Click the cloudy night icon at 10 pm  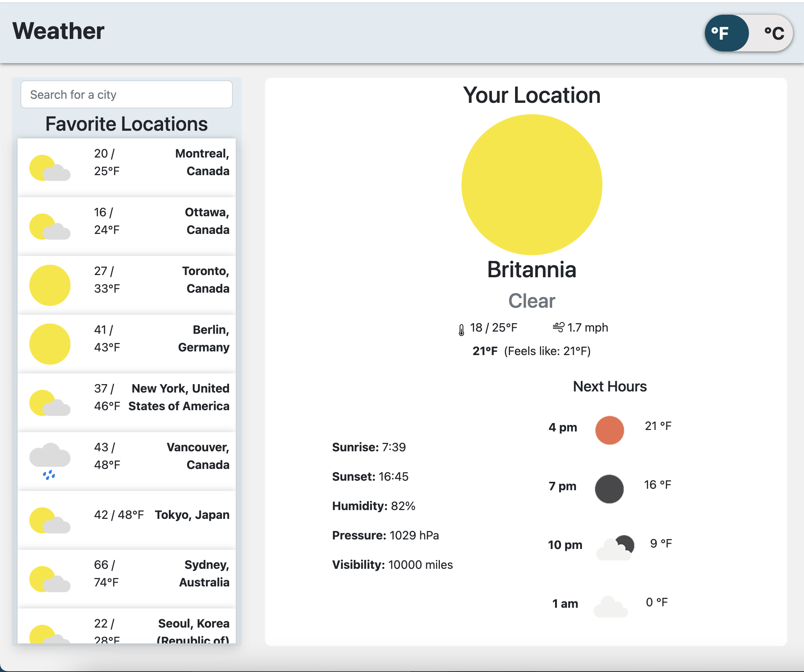coord(615,548)
